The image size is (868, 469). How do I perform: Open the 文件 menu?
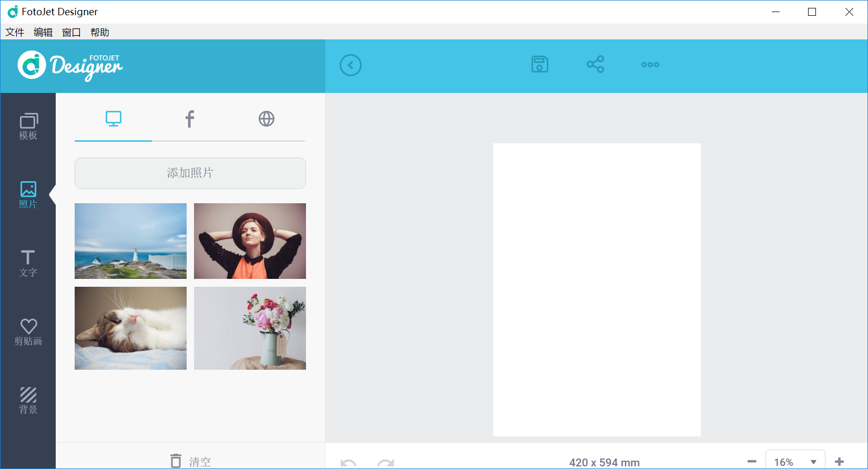[15, 32]
